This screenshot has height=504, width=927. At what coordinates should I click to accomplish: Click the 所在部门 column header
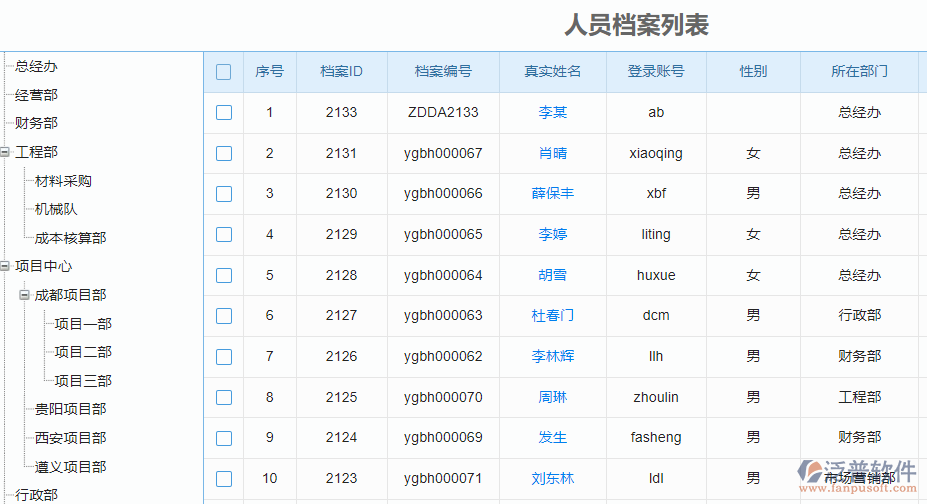(x=860, y=71)
